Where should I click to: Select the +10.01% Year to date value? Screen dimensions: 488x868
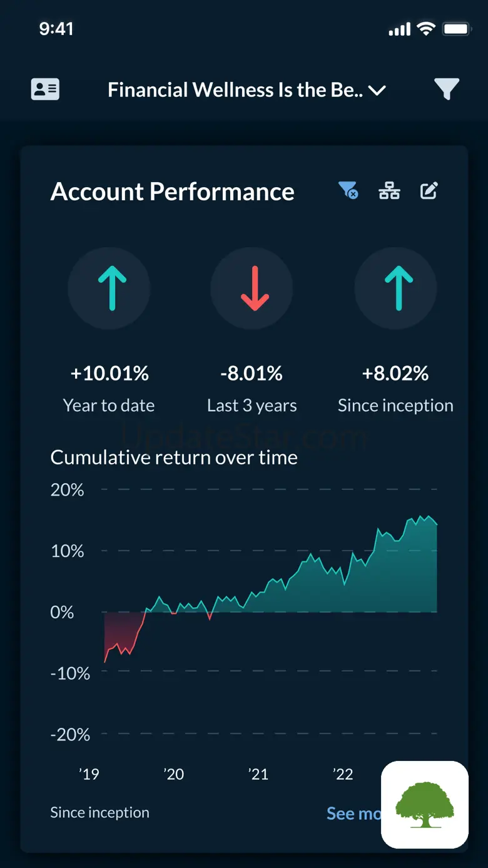(109, 374)
